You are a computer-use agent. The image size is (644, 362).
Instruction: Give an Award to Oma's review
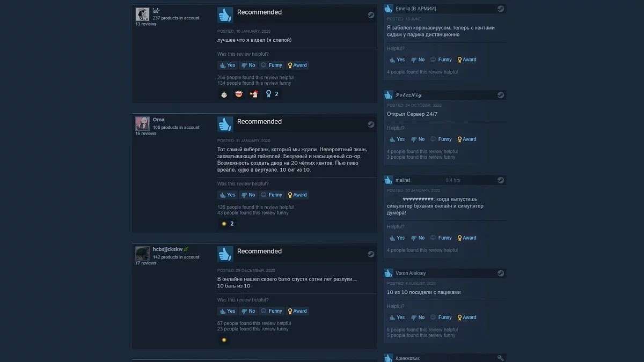tap(297, 195)
